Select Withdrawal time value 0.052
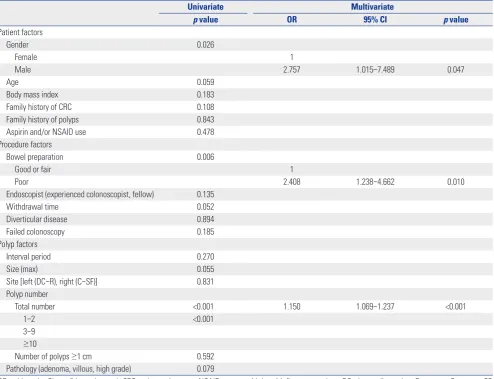Image resolution: width=494 pixels, height=379 pixels. [205, 207]
